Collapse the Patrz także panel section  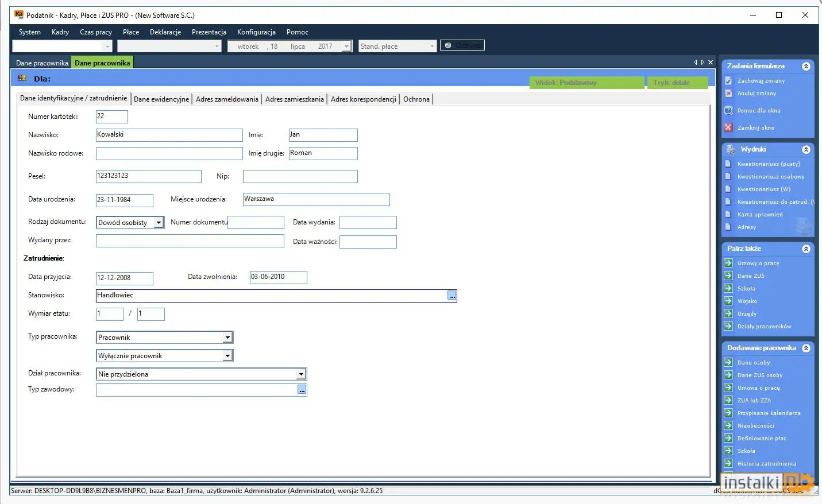pyautogui.click(x=806, y=249)
